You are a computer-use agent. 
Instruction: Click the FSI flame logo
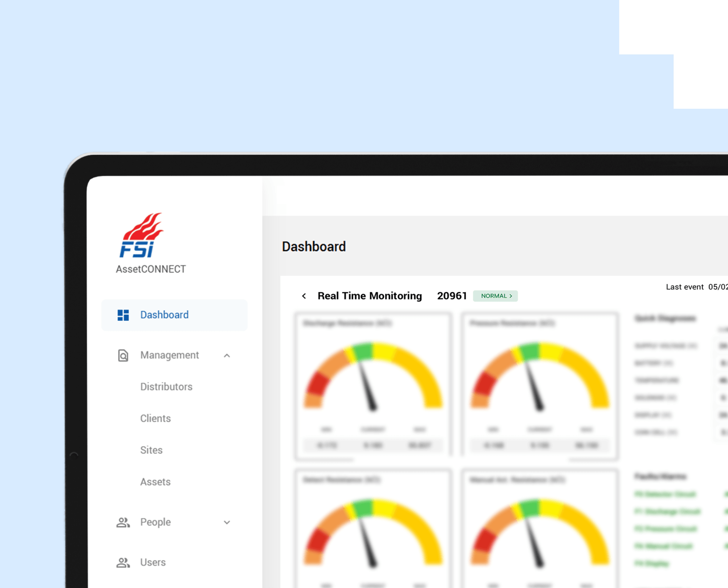pos(141,235)
